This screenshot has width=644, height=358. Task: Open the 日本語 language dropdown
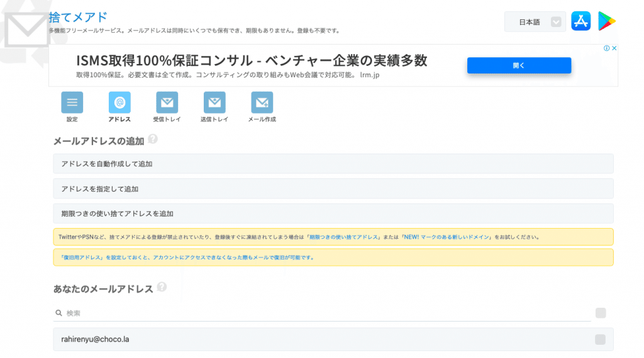[x=535, y=22]
